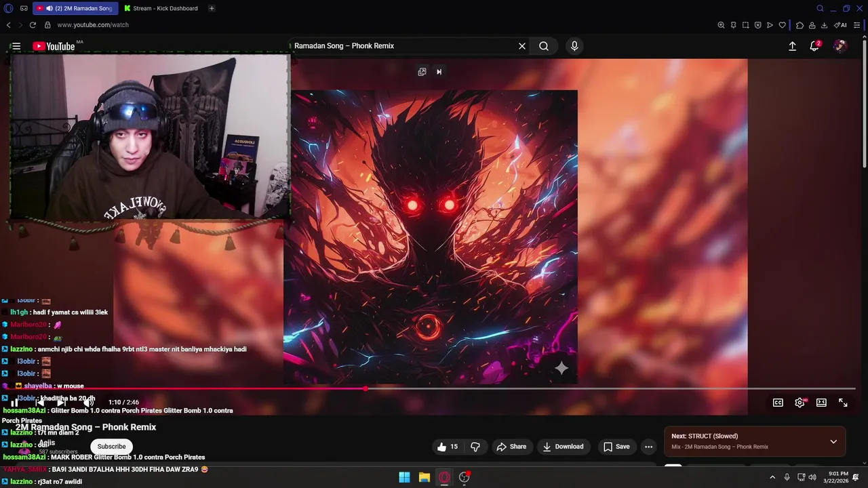The height and width of the screenshot is (488, 868).
Task: Click the progress bar scrubber dot
Action: (x=366, y=389)
